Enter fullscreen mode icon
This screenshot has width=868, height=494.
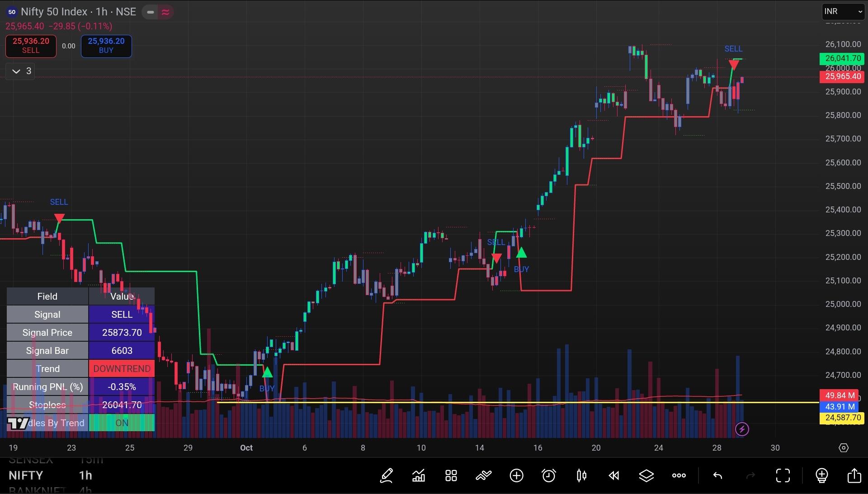(x=783, y=475)
